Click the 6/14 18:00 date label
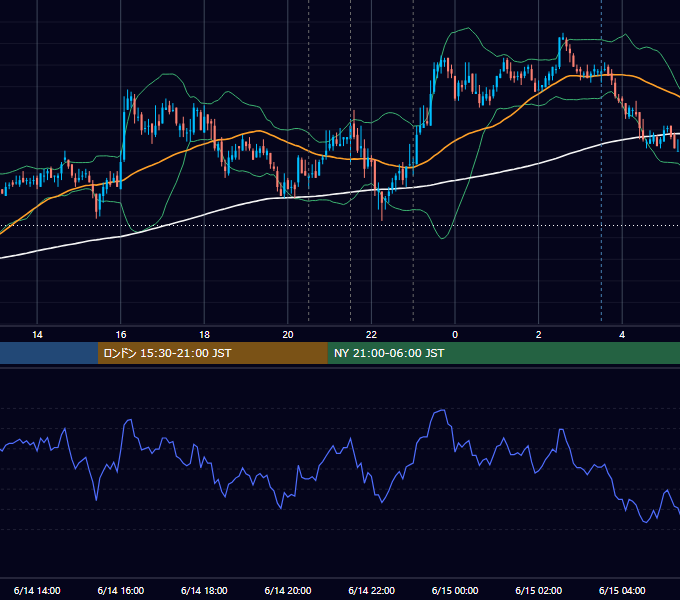680x600 pixels. 204,590
